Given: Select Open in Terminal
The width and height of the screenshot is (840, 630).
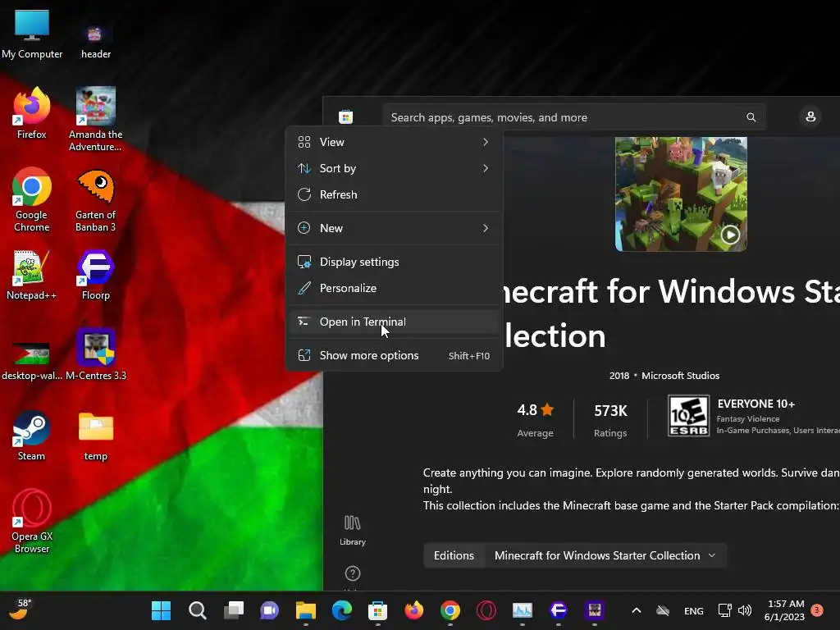Looking at the screenshot, I should (x=395, y=322).
